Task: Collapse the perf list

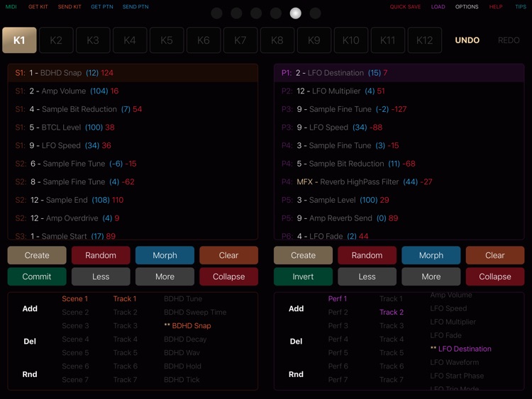Action: (x=495, y=276)
